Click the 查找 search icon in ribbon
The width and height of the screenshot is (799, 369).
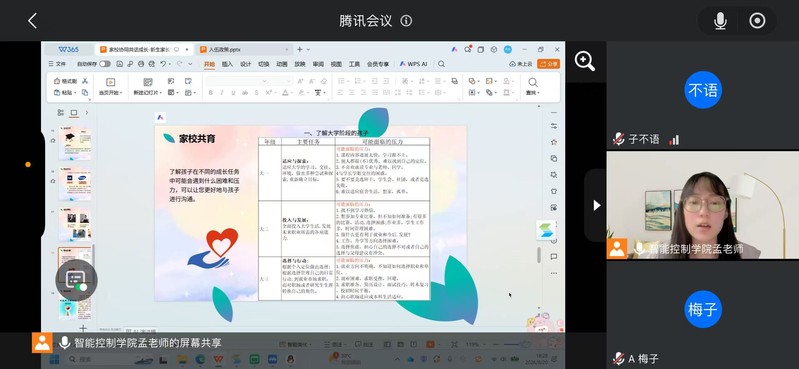click(x=532, y=86)
